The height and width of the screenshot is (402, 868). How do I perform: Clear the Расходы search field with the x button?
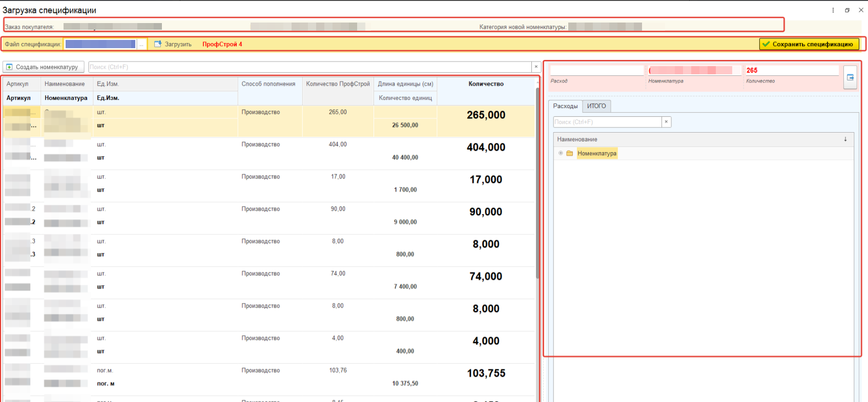pyautogui.click(x=666, y=122)
